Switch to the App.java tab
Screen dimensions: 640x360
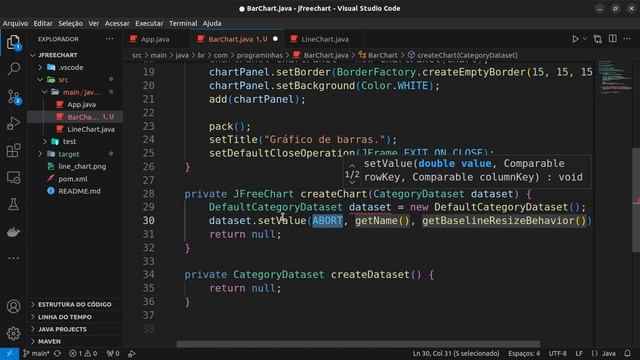coord(155,39)
